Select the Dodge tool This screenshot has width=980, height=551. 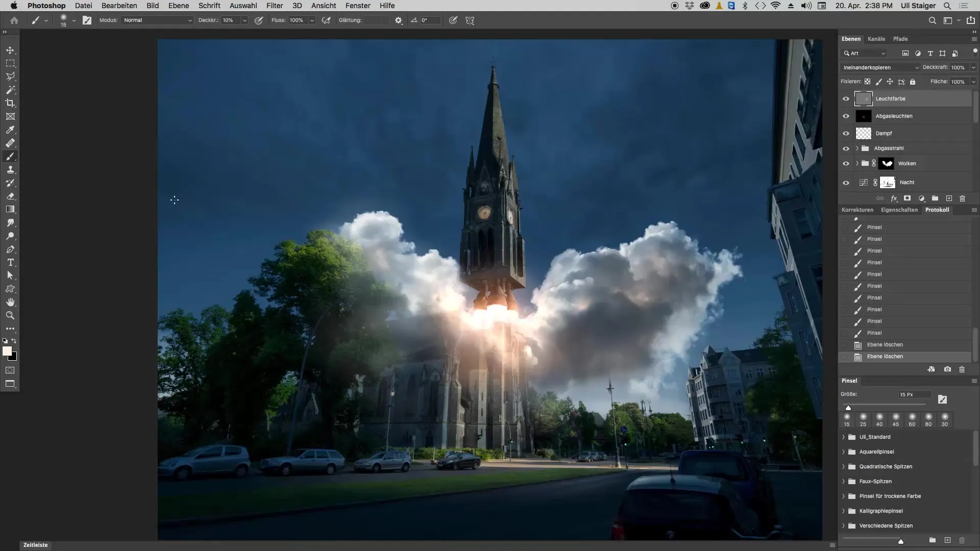[10, 236]
